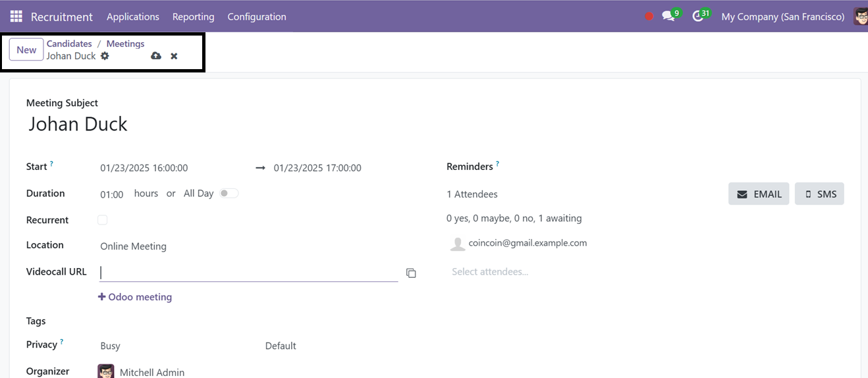The image size is (868, 378).
Task: Open the user avatar in top bar
Action: pos(861,16)
